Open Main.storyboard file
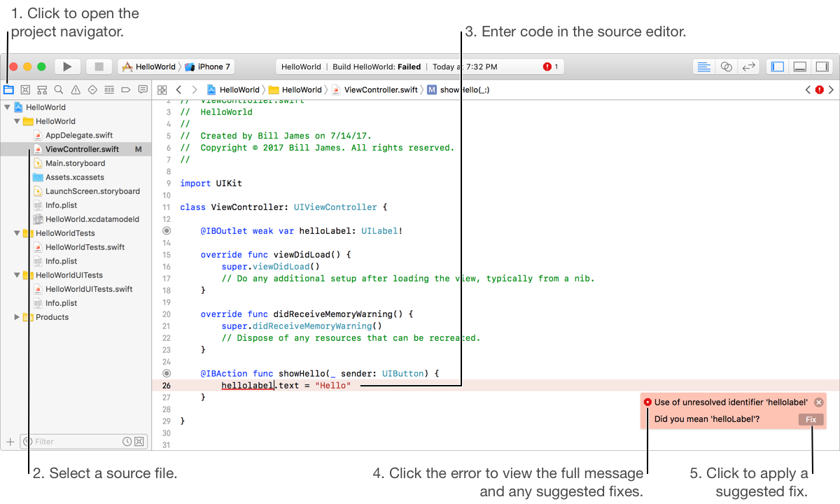The image size is (840, 504). pos(75,163)
